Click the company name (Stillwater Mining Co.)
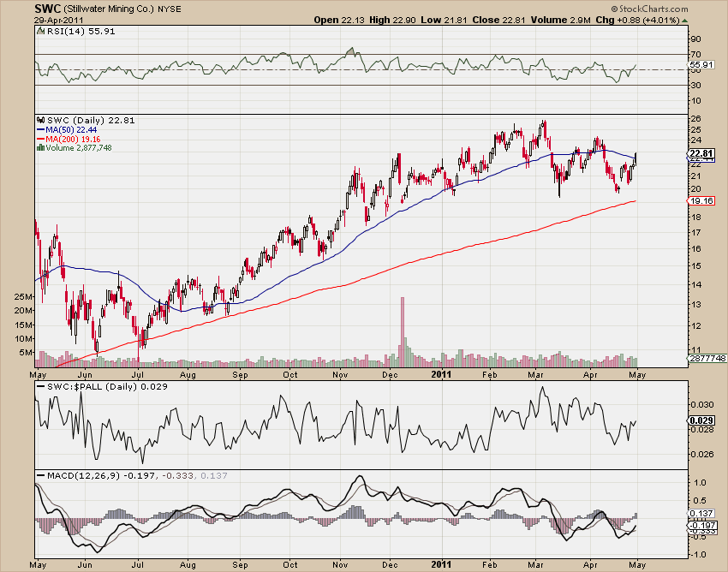 coord(109,9)
